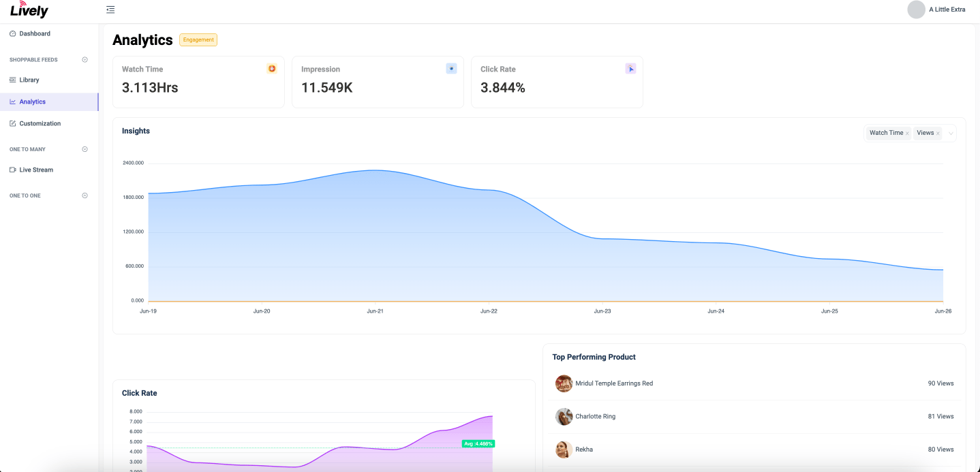Collapse the One To Many section

pos(85,149)
